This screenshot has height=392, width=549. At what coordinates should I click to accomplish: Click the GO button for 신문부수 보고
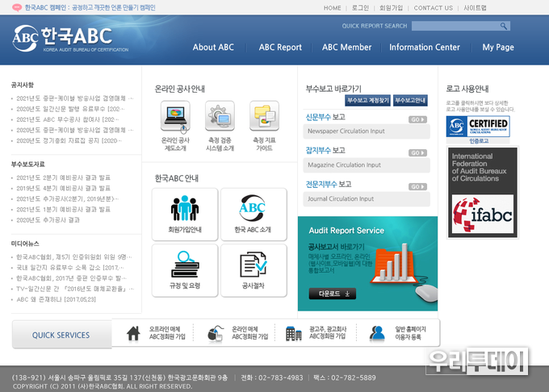(417, 119)
